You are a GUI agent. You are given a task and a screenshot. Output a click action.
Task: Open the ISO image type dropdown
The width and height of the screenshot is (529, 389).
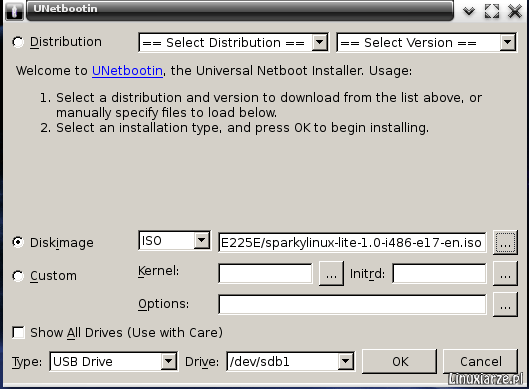pos(174,241)
